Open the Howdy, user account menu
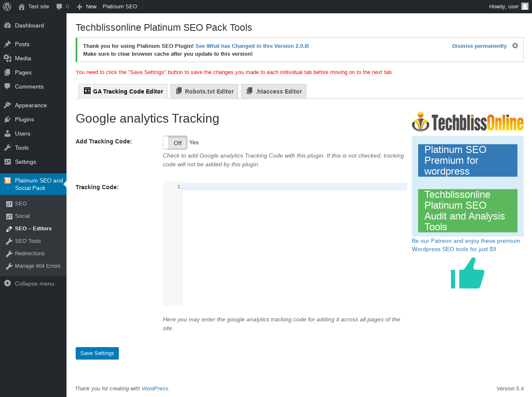Image resolution: width=532 pixels, height=397 pixels. (x=504, y=7)
